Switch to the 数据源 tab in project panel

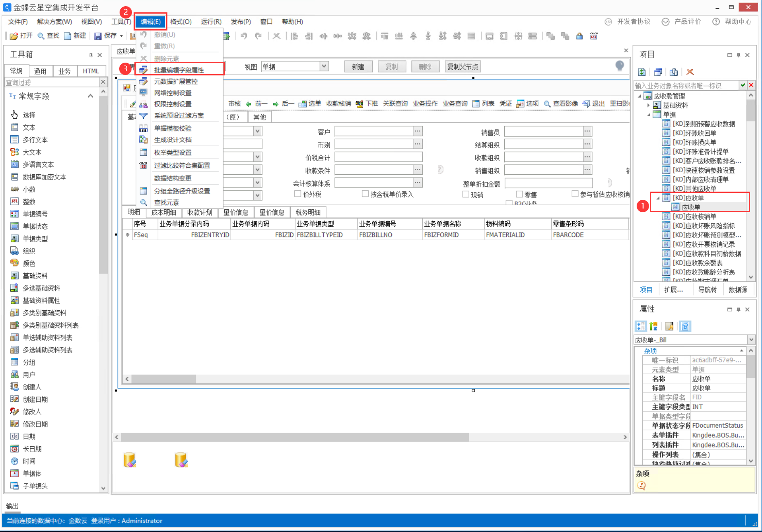tap(738, 290)
